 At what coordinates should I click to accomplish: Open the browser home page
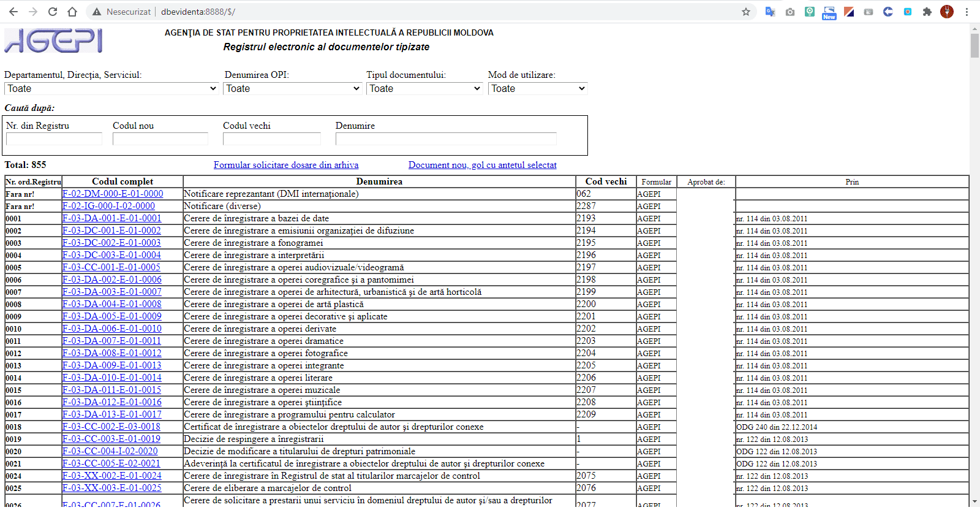coord(72,12)
